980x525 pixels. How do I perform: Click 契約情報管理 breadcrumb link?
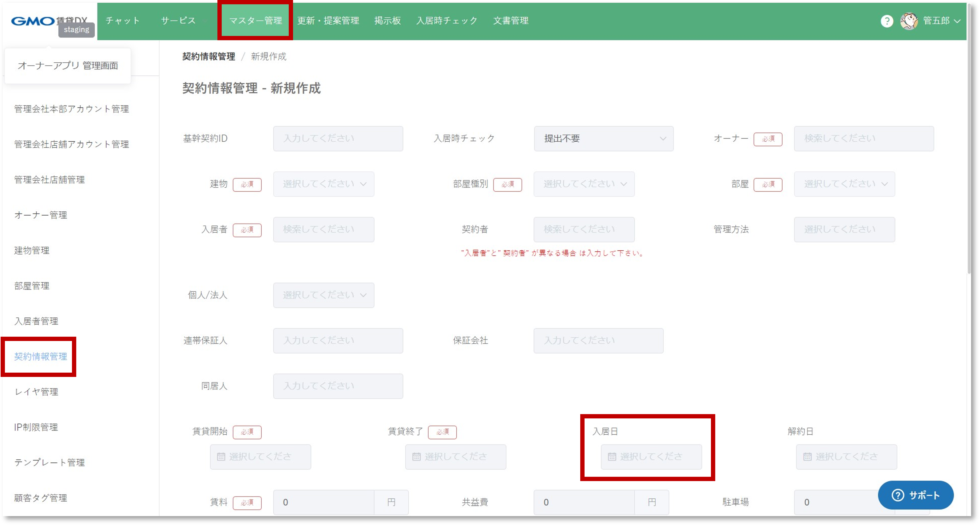tap(208, 57)
